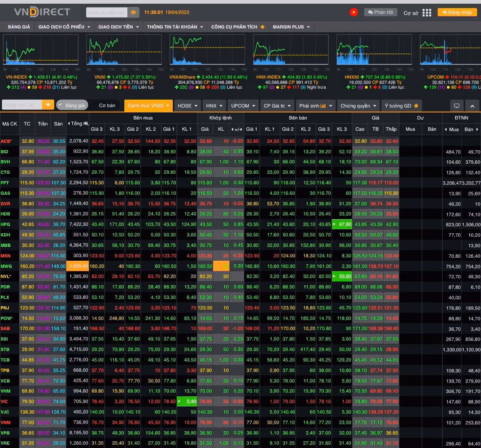This screenshot has height=448, width=481.
Task: Open the apps grid icon
Action: tap(427, 13)
